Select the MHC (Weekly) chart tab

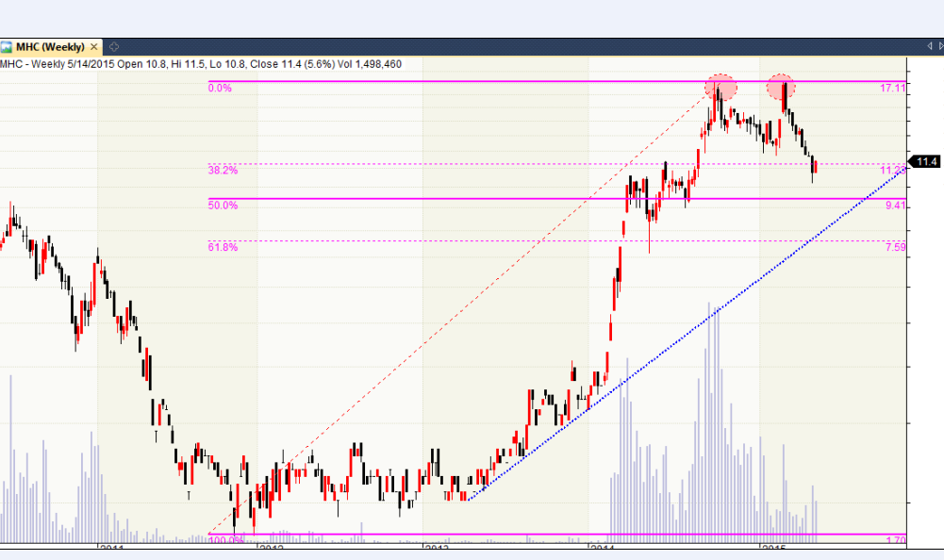[51, 47]
